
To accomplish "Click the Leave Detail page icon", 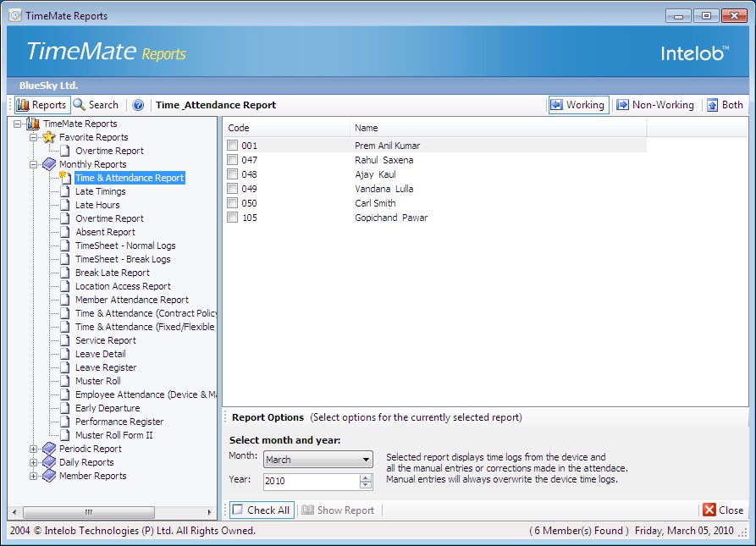I will pos(64,354).
